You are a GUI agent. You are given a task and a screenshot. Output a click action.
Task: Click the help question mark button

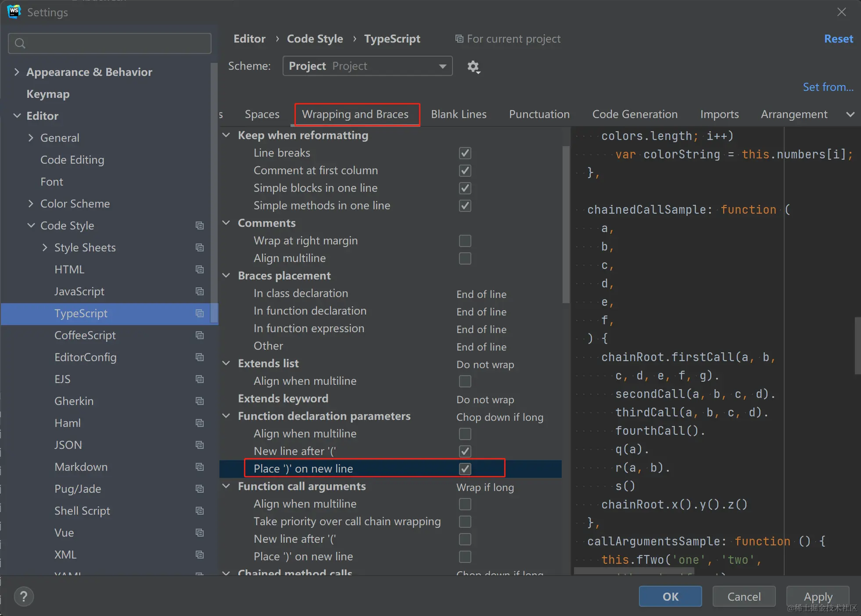(24, 597)
